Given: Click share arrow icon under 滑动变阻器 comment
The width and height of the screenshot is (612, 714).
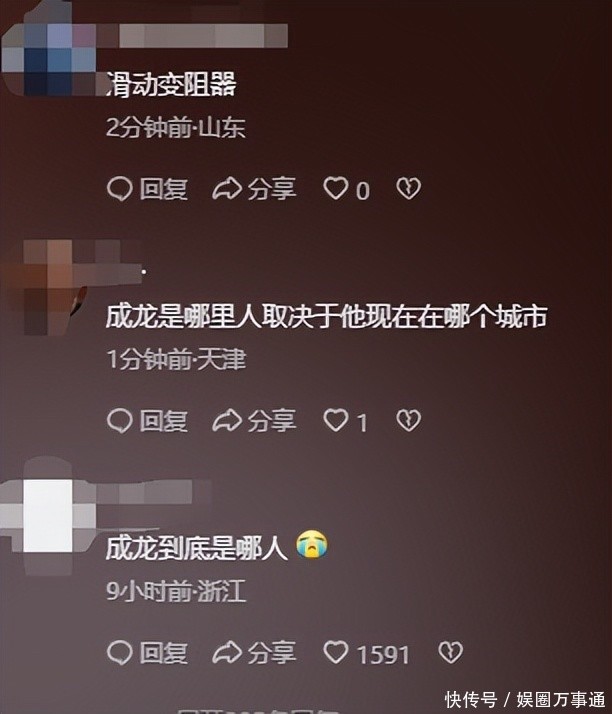Looking at the screenshot, I should pos(227,189).
